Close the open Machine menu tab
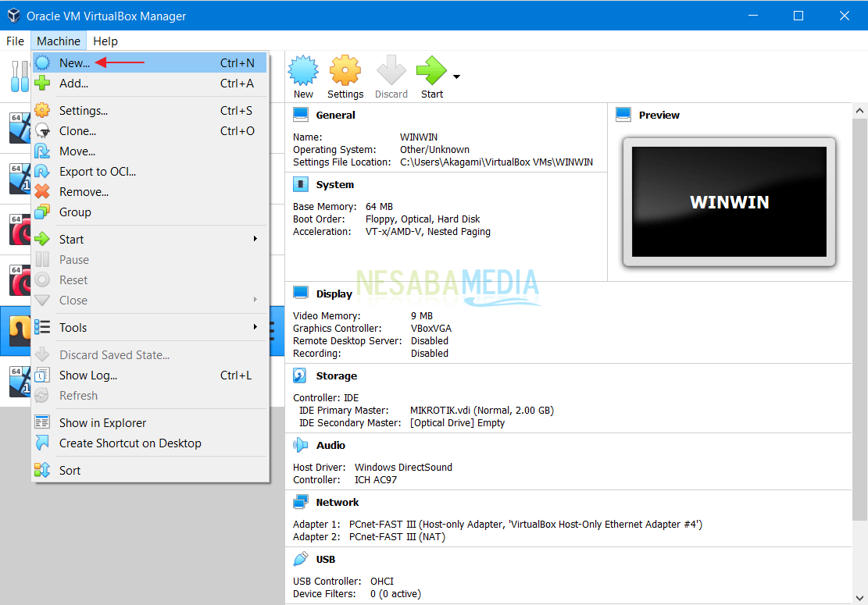Screen dimensions: 868x605 [59, 41]
